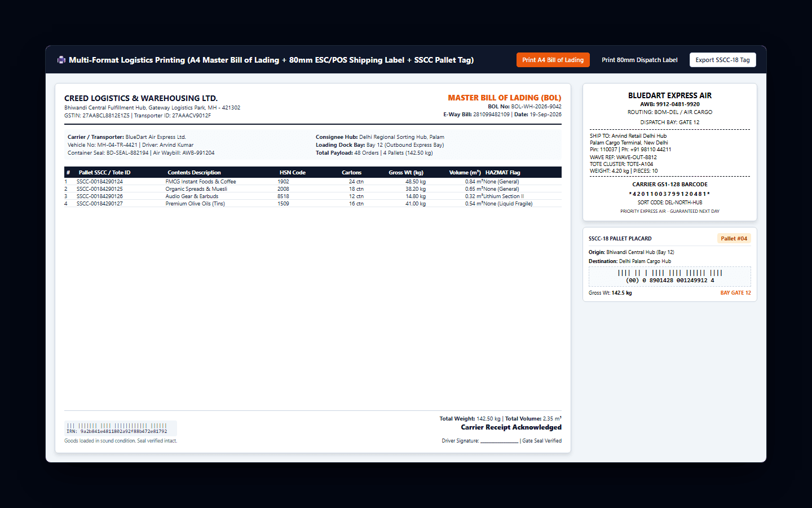
Task: Click FMCG Instant Foods & Coffee description
Action: pyautogui.click(x=201, y=182)
